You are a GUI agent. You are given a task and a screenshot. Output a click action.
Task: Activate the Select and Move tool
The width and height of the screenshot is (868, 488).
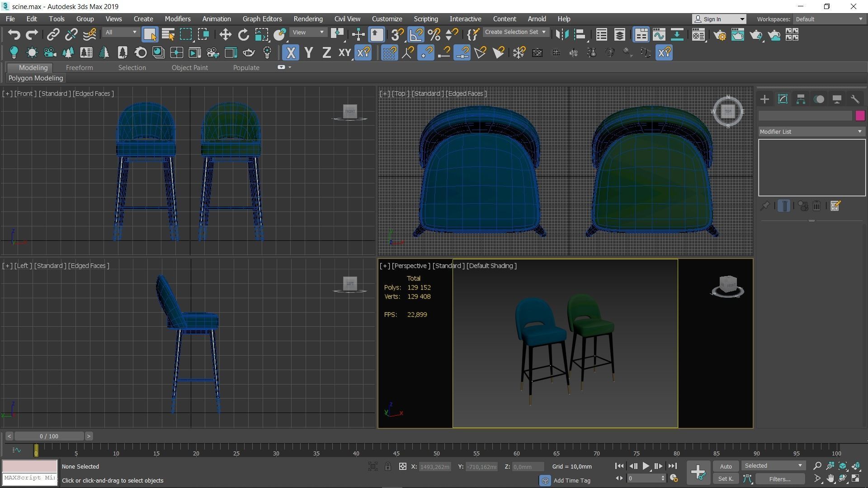(225, 35)
